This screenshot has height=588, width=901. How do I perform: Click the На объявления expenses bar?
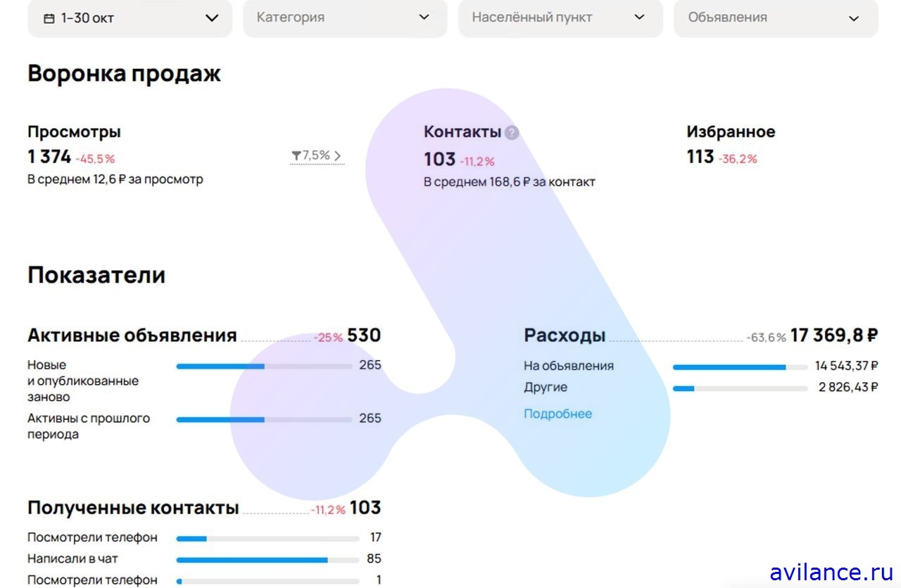point(740,366)
